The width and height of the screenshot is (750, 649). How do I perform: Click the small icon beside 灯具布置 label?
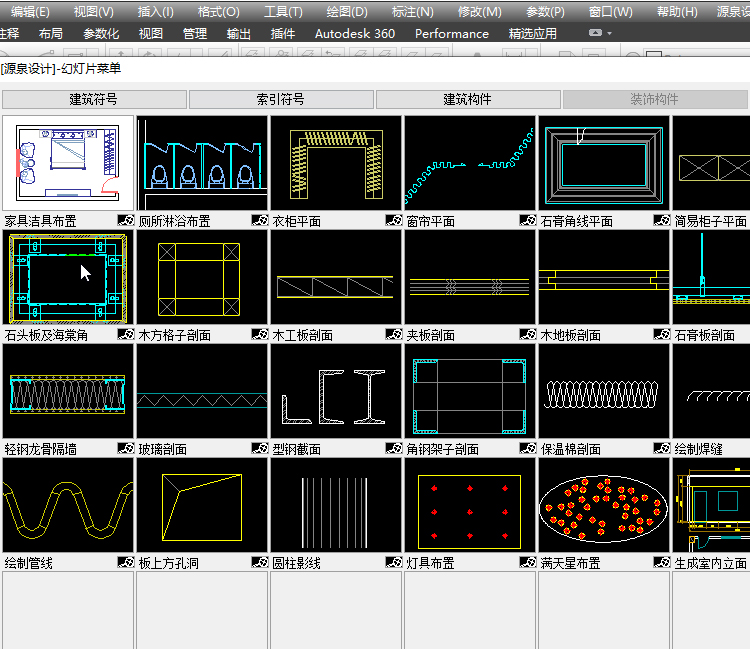[527, 563]
